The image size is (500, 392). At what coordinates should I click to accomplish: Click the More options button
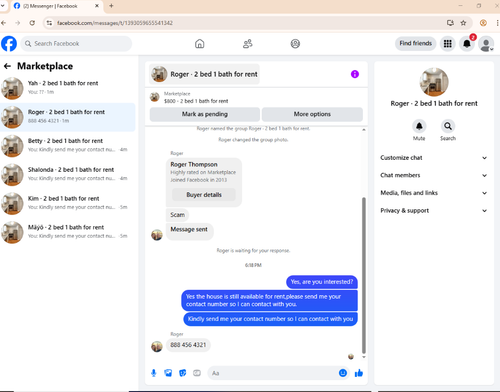312,114
